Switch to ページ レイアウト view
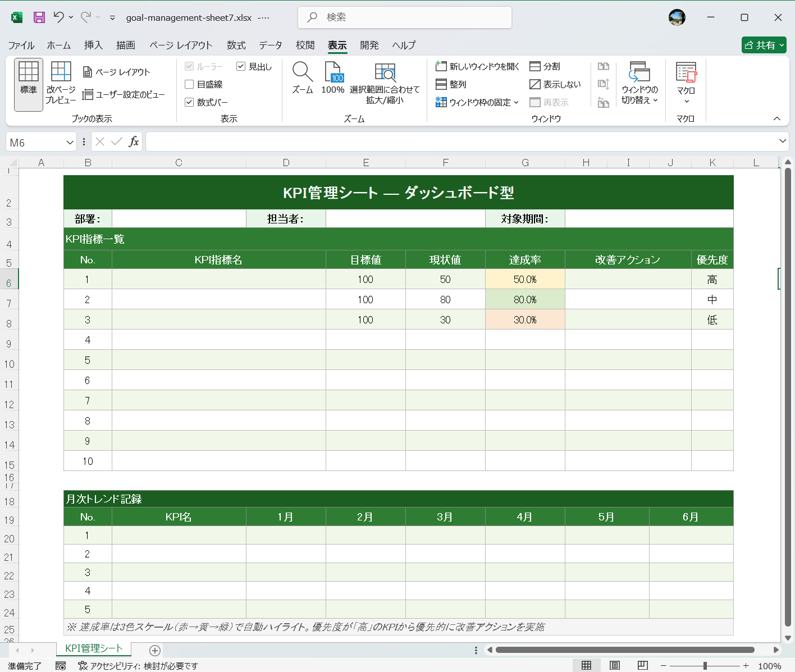Screen dimensions: 795x672 point(117,72)
